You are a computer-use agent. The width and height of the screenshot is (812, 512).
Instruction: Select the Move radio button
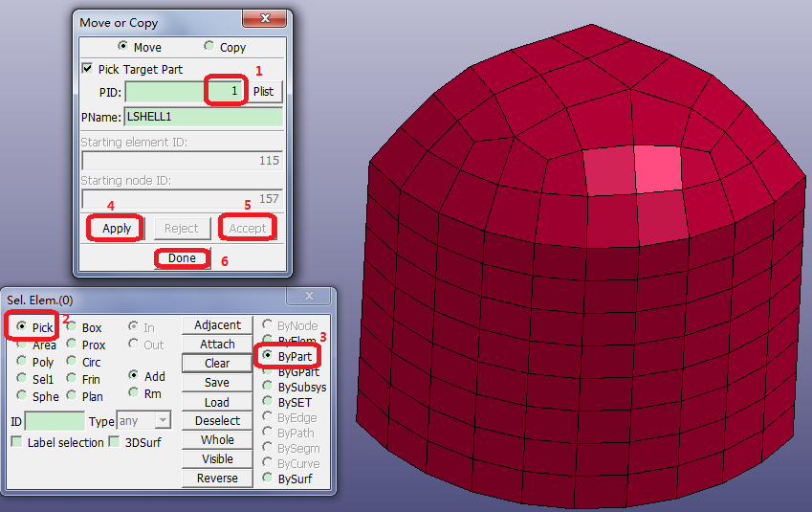122,47
